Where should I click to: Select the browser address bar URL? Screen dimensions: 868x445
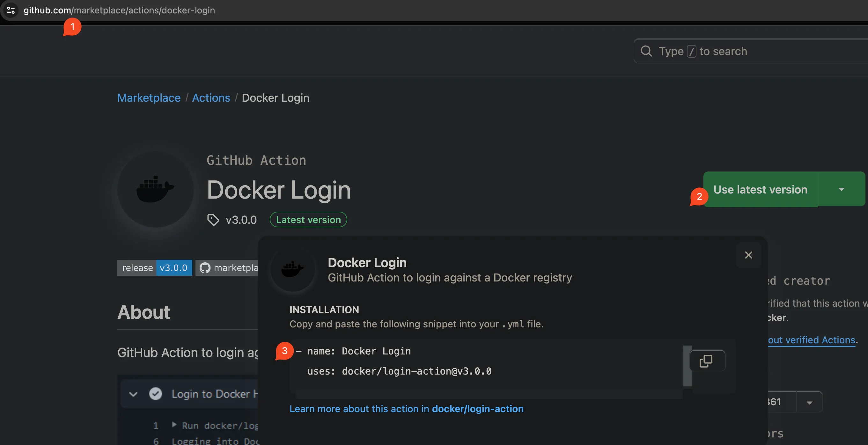coord(119,10)
